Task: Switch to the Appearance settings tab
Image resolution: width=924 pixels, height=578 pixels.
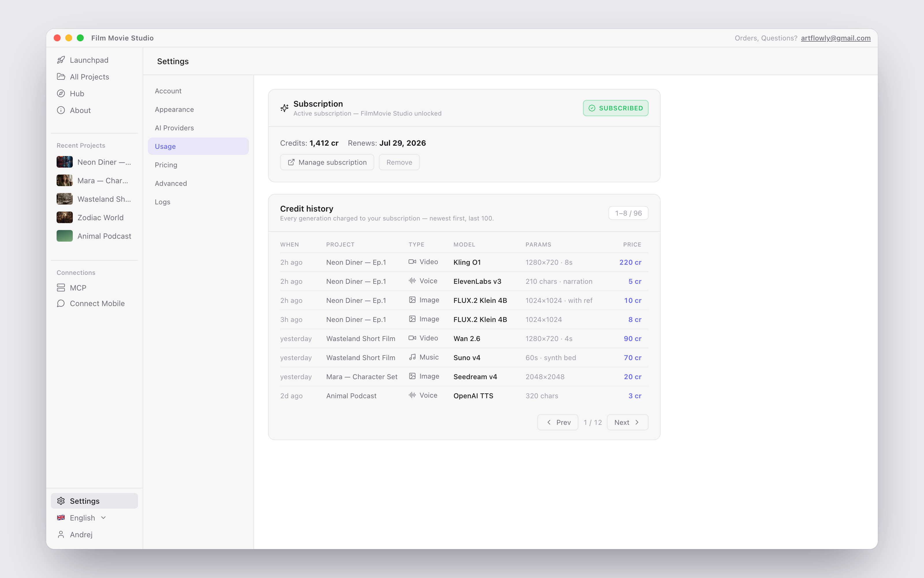Action: coord(198,109)
